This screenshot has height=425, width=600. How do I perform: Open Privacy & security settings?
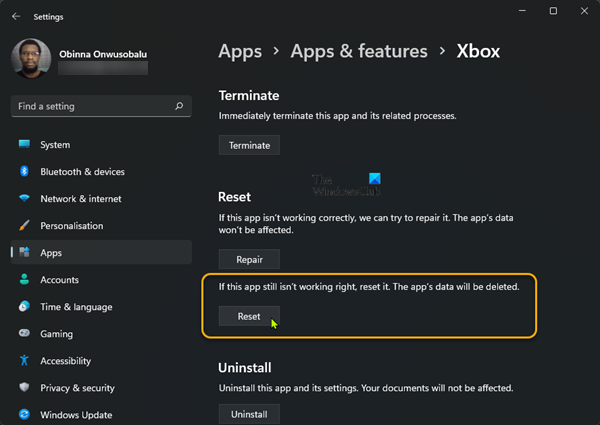click(x=77, y=388)
